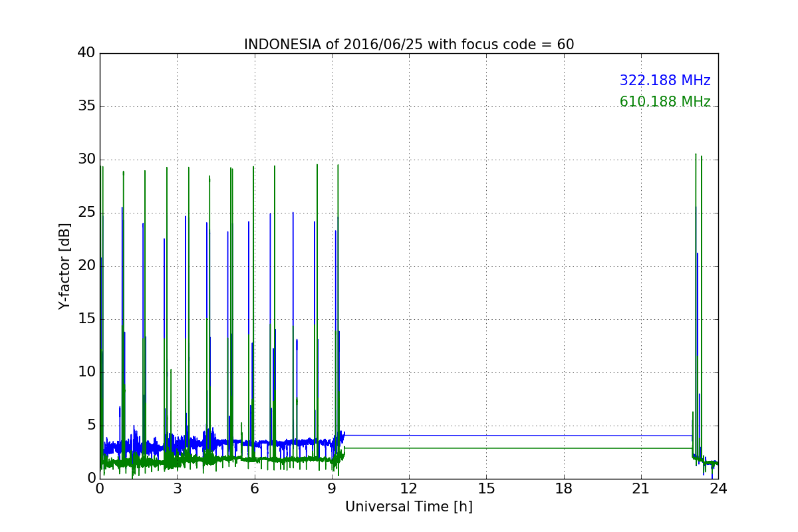The image size is (798, 532).
Task: Click x-axis tick label 18
Action: coord(564,489)
